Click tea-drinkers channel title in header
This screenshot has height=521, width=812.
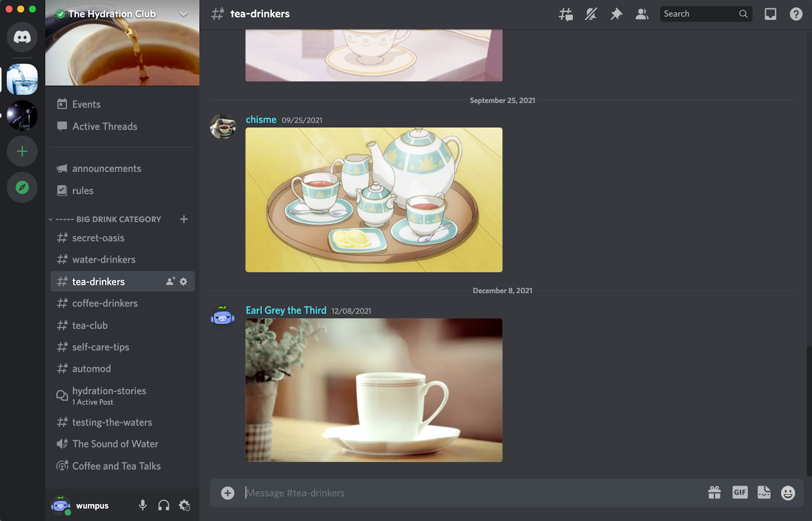tap(260, 14)
